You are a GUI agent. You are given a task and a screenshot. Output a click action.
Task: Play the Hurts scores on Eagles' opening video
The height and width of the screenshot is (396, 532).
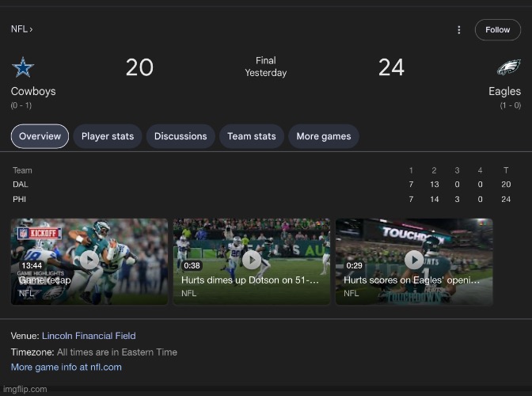click(414, 261)
